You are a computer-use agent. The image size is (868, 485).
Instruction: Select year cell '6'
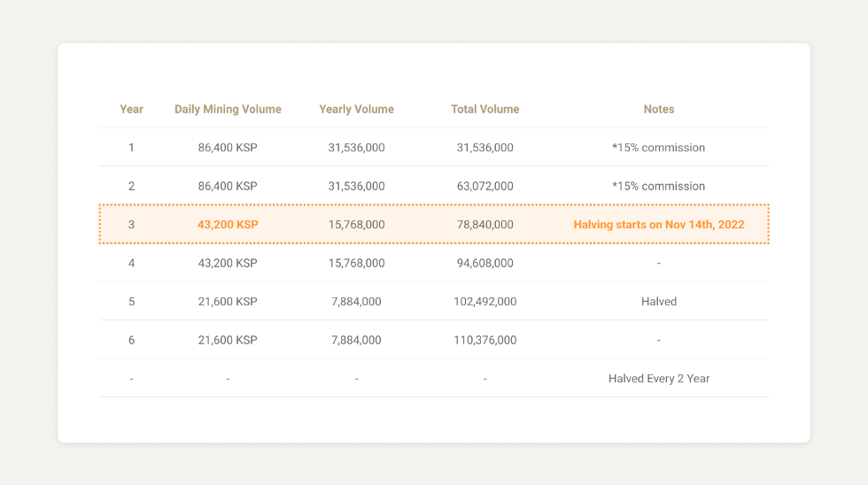(x=131, y=340)
